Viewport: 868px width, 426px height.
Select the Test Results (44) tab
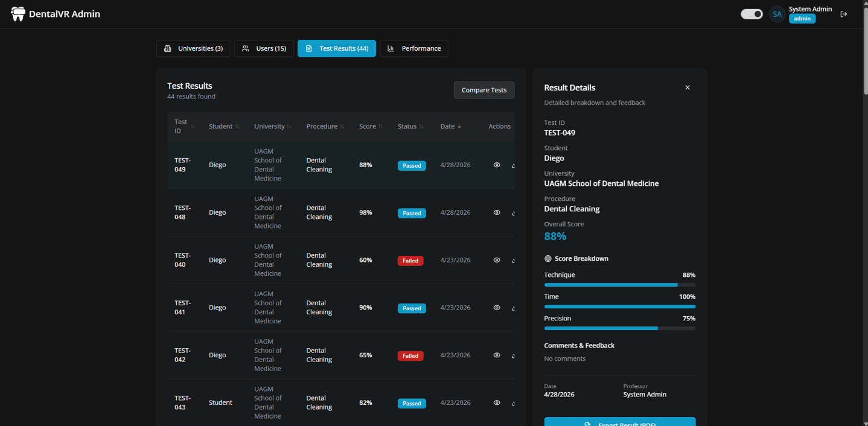coord(337,48)
